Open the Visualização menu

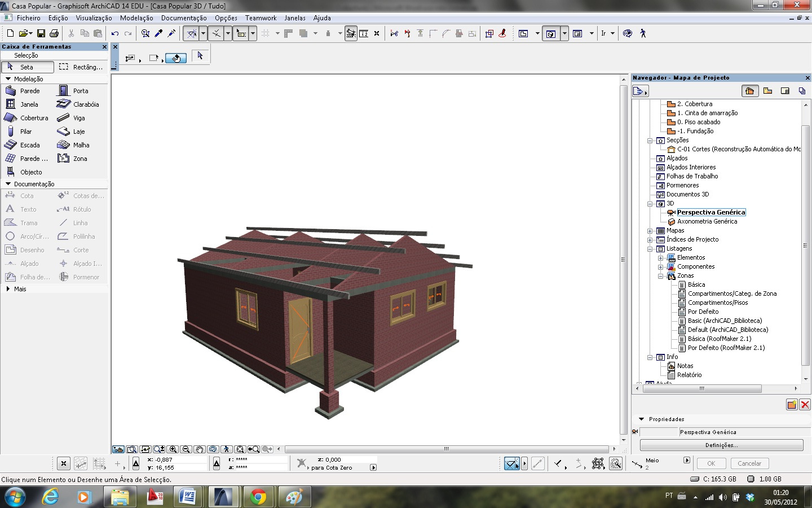pos(94,18)
